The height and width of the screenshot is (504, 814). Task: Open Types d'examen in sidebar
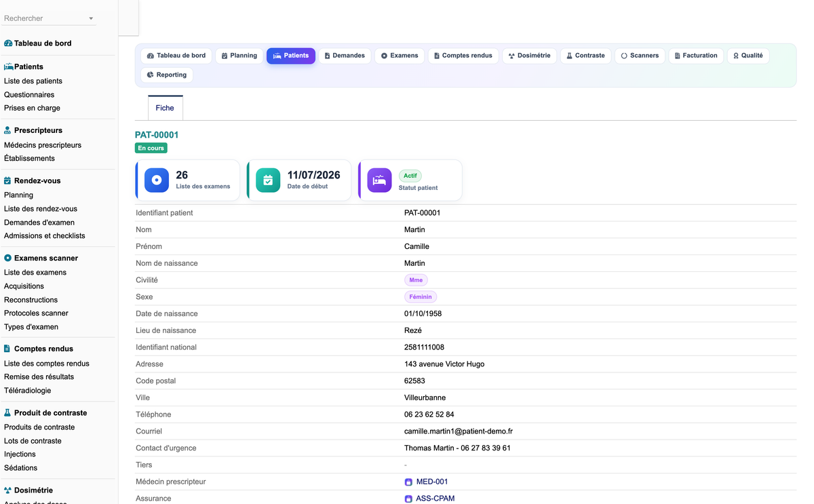31,327
